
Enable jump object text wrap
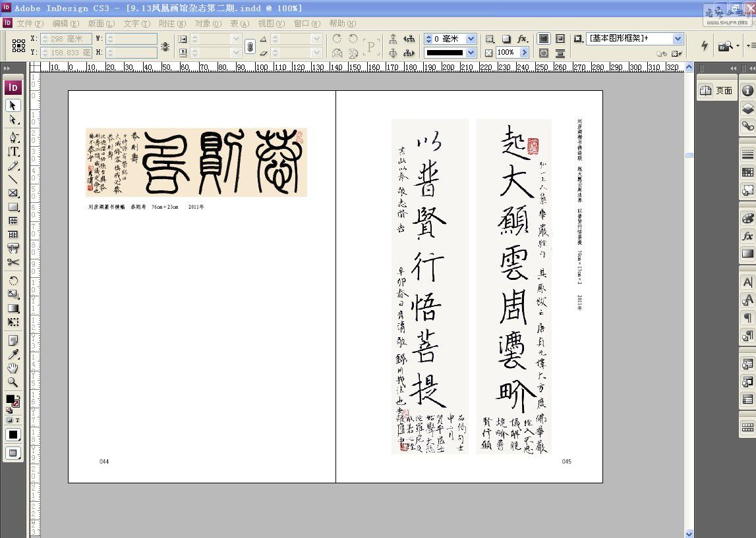point(560,53)
